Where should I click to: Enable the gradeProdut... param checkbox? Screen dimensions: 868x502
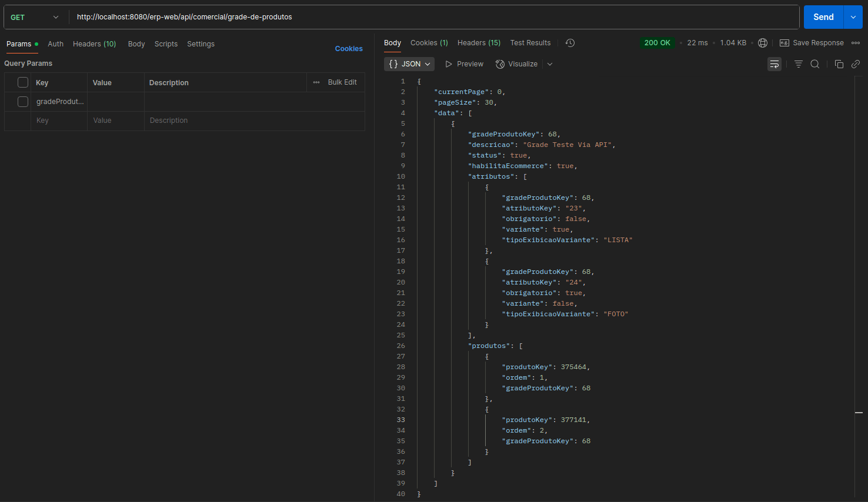(x=23, y=102)
